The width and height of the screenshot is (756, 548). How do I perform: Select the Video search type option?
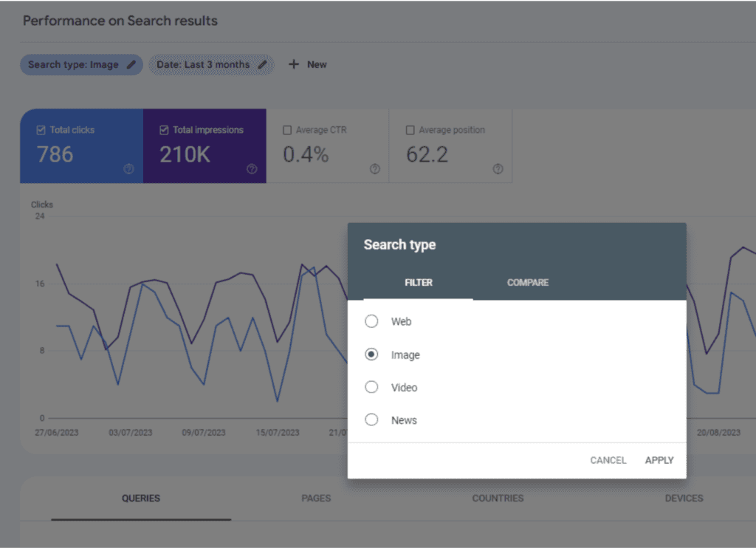(x=371, y=387)
